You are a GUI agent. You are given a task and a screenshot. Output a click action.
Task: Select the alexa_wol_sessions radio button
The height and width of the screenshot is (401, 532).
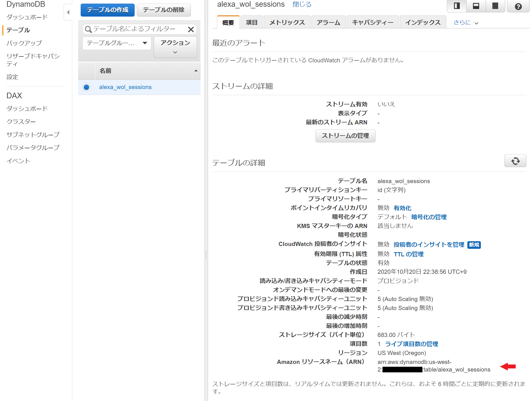tap(87, 87)
